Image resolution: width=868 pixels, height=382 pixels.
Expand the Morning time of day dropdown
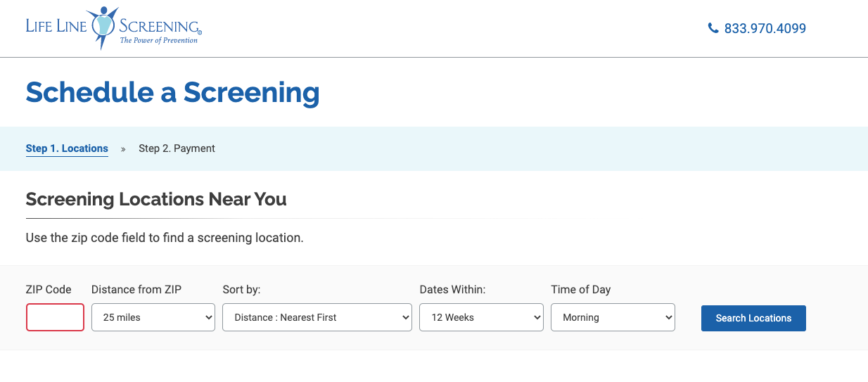click(x=613, y=317)
